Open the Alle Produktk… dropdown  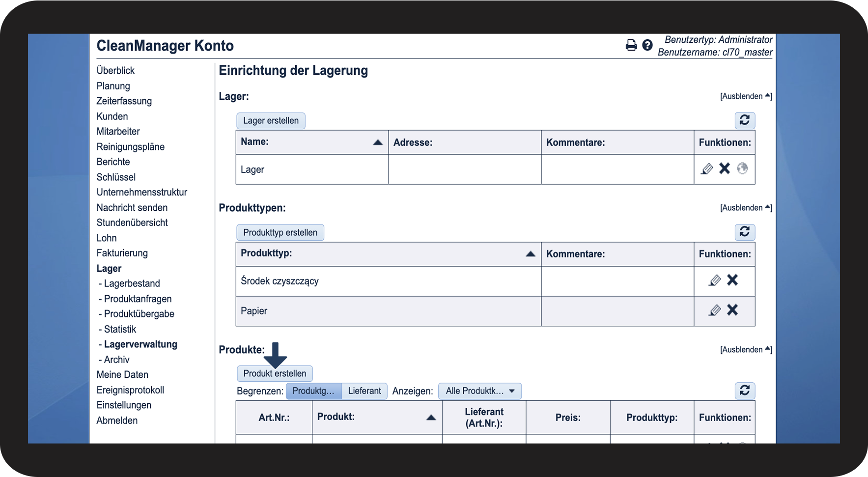click(479, 391)
